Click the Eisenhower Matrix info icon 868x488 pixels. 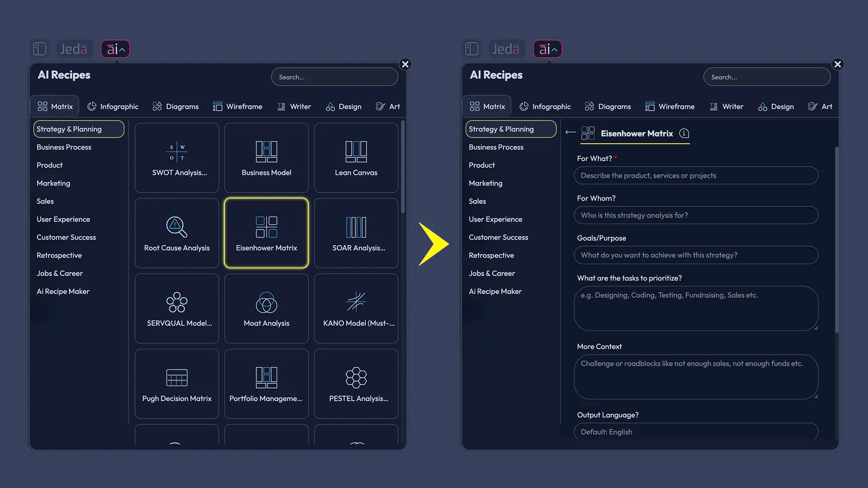click(684, 133)
